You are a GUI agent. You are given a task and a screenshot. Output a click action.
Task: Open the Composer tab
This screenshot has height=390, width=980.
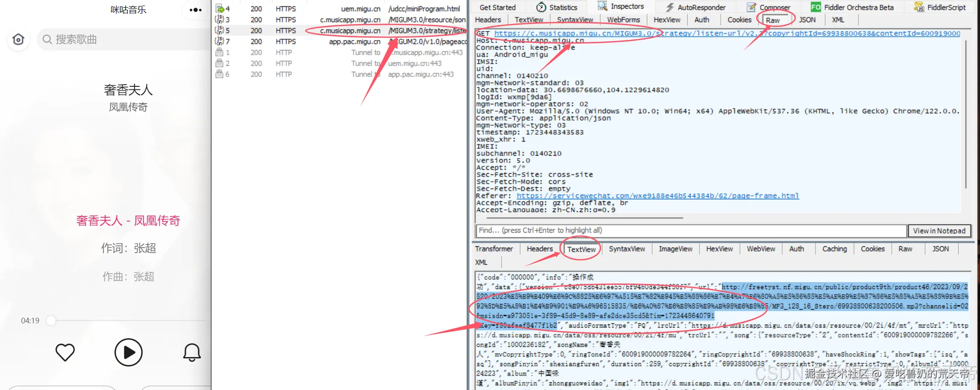[x=769, y=7]
